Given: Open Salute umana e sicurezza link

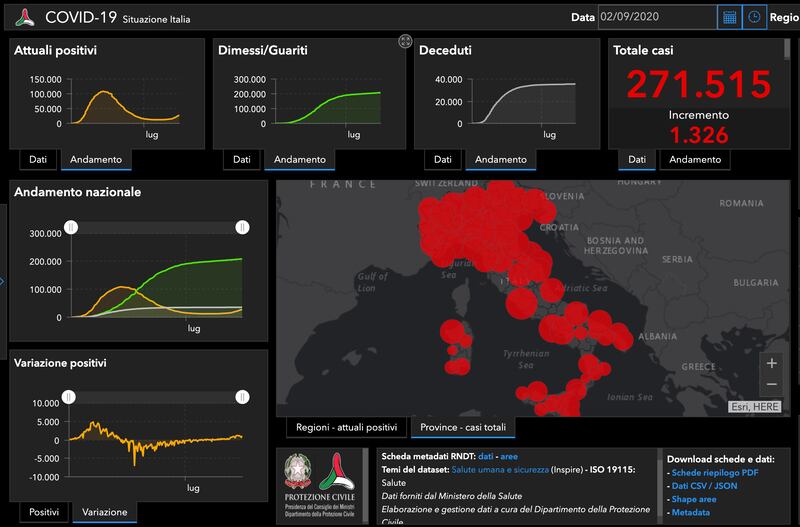Looking at the screenshot, I should [x=500, y=470].
